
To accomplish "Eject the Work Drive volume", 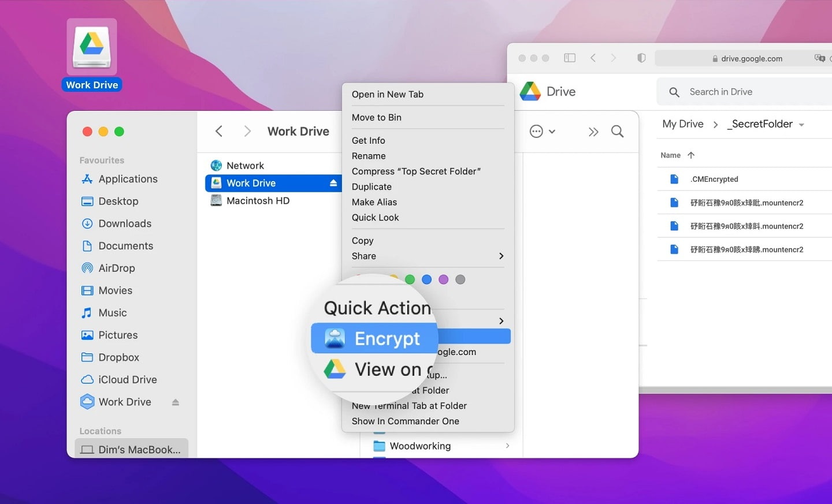I will click(x=175, y=402).
